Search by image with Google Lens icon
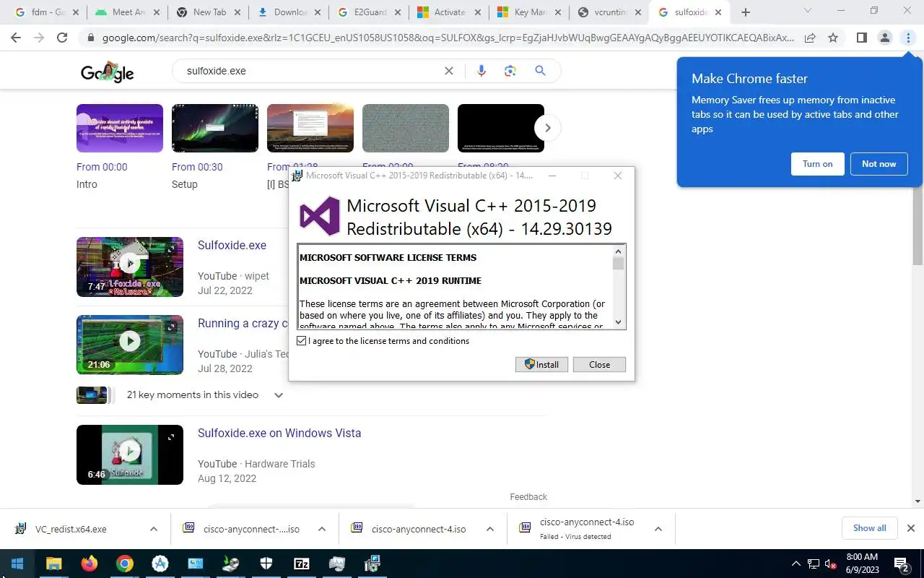 pyautogui.click(x=510, y=71)
